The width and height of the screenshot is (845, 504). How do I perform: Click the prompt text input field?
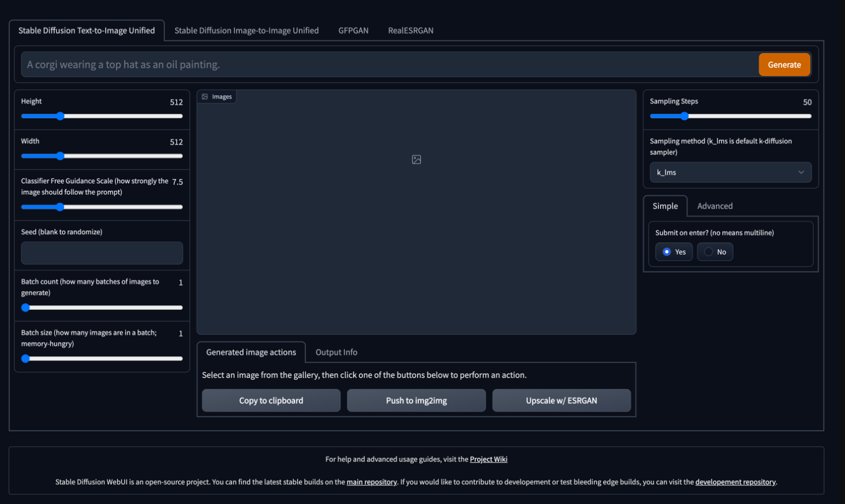390,65
